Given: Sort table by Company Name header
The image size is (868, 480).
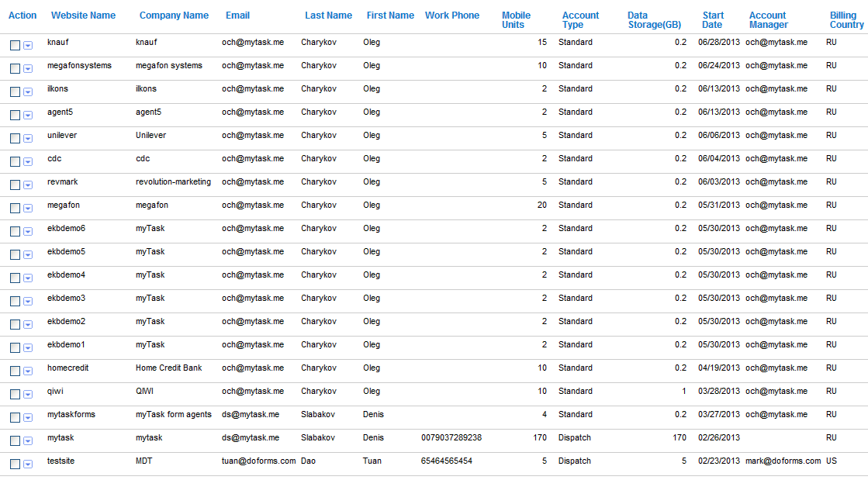Looking at the screenshot, I should [x=174, y=16].
